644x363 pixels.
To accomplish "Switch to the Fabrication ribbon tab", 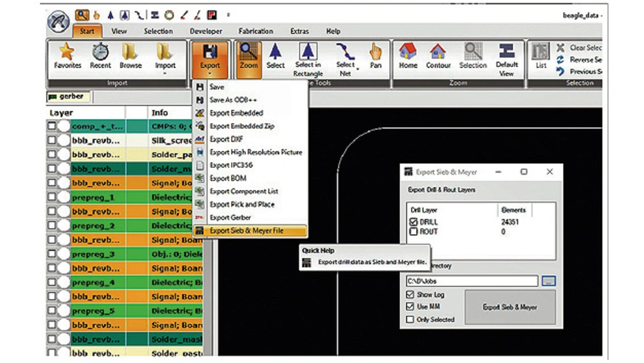I will 256,31.
